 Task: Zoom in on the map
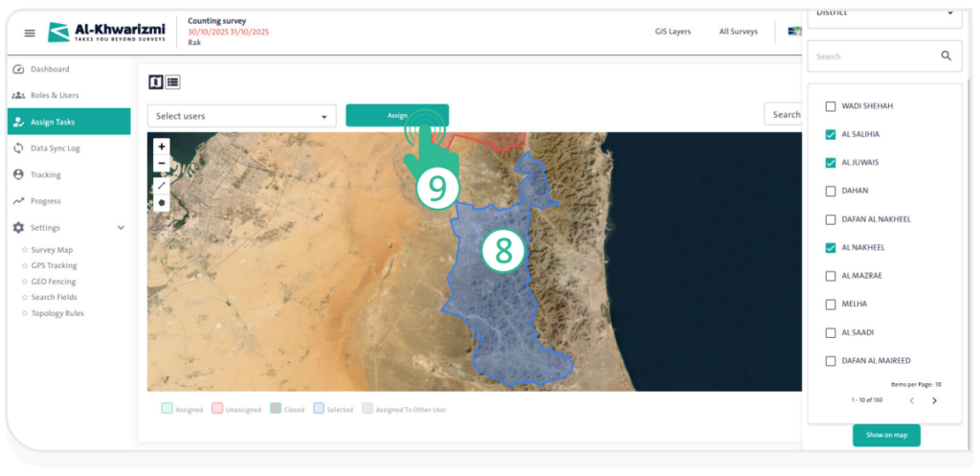[x=161, y=147]
